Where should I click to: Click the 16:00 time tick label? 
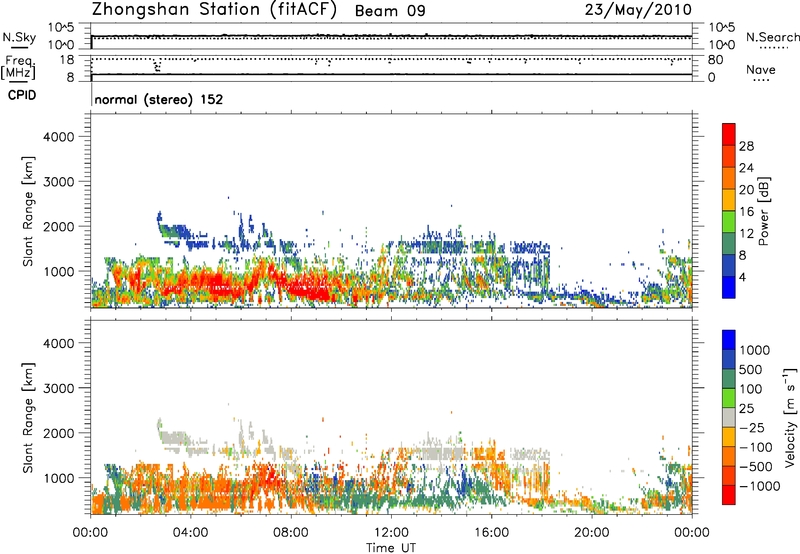click(491, 533)
